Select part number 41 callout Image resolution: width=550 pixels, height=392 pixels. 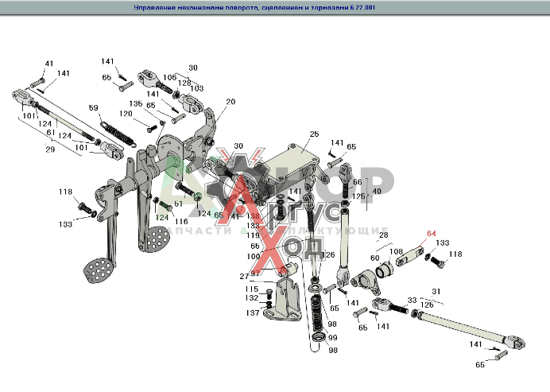tap(48, 64)
